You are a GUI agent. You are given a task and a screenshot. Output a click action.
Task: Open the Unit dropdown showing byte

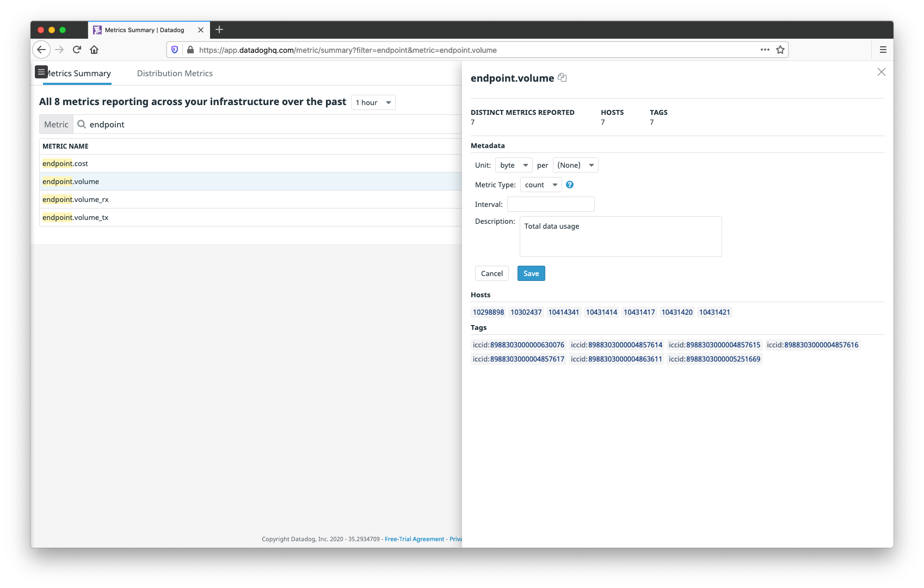[x=513, y=165]
